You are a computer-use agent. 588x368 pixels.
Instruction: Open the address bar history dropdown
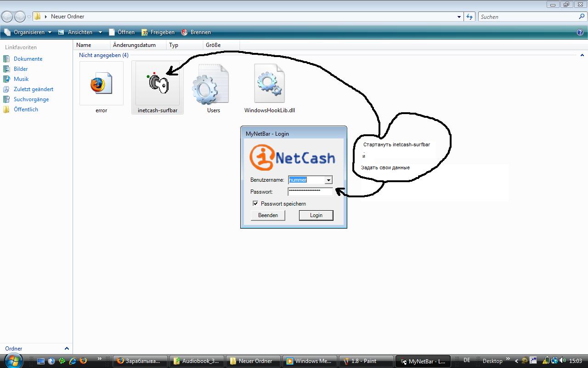point(459,17)
